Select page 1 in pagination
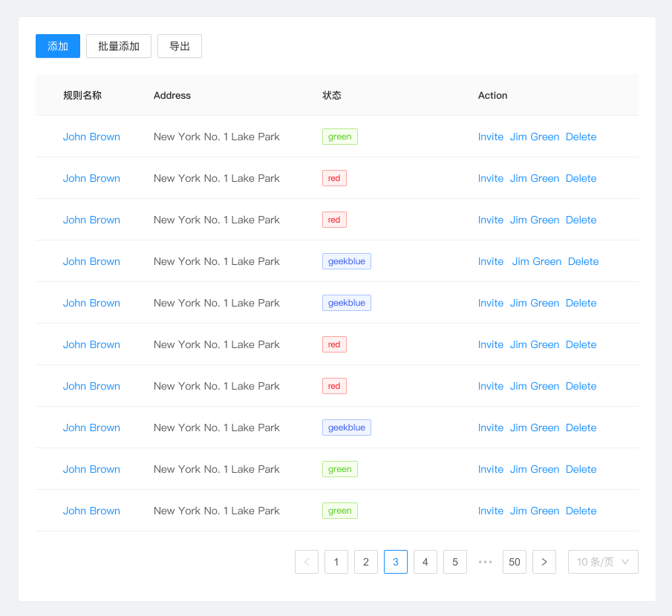Image resolution: width=672 pixels, height=616 pixels. pos(336,562)
